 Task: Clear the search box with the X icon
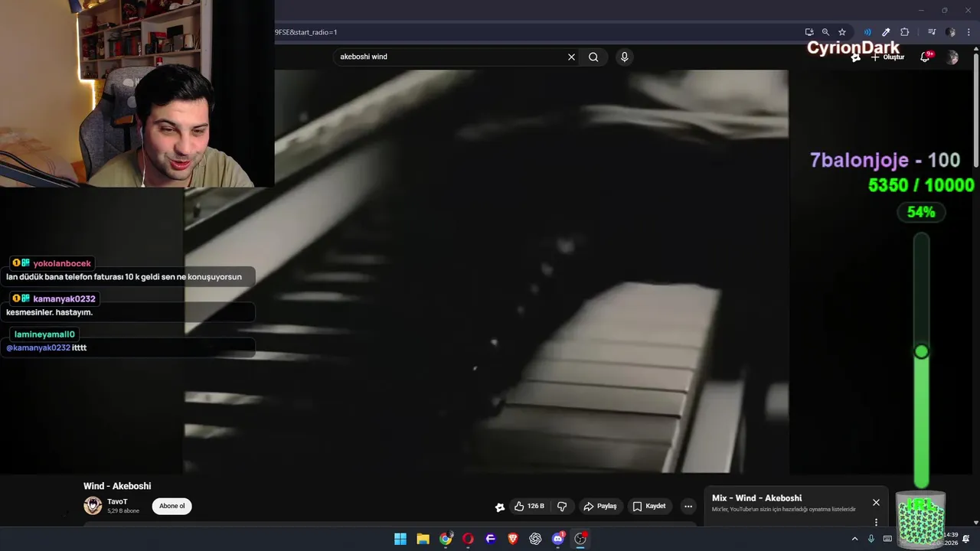[571, 57]
